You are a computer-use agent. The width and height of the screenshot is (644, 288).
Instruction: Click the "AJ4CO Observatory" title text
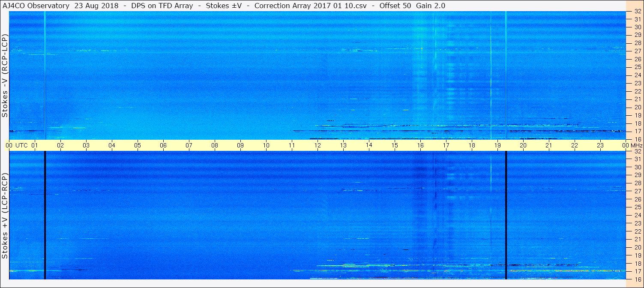37,6
